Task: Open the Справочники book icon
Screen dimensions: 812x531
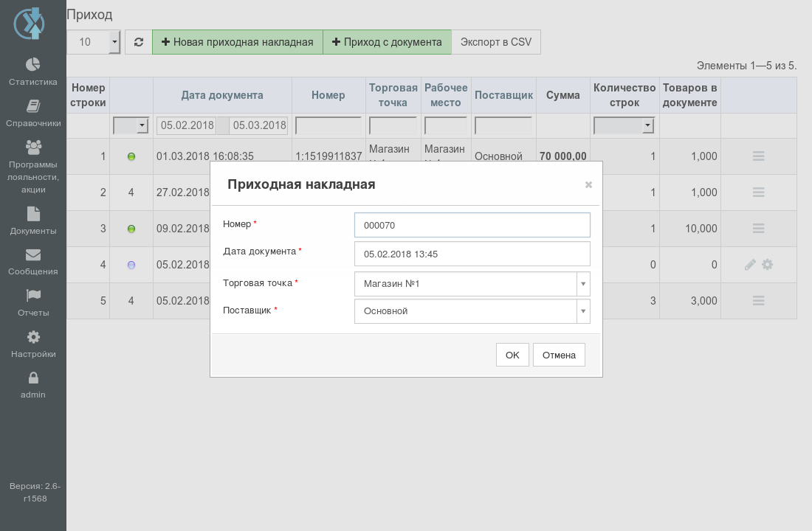Action: click(x=33, y=106)
